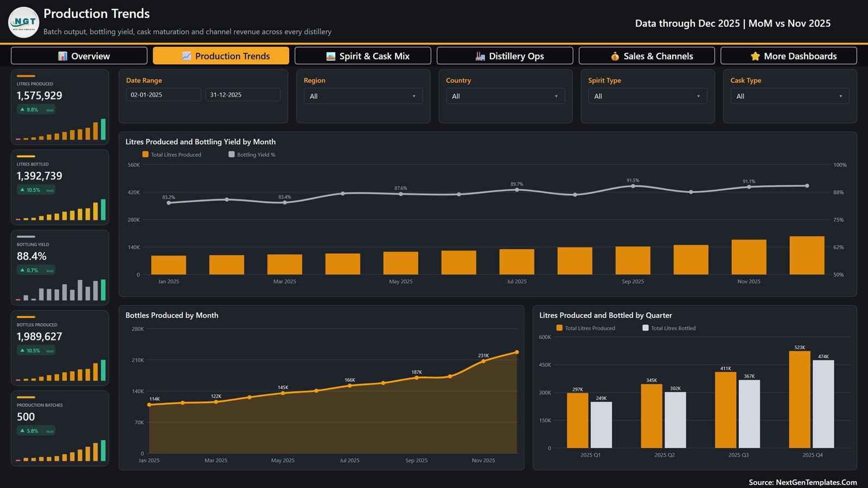Click the 2025 Q2 bottled bar 302K
The image size is (868, 488).
(675, 420)
